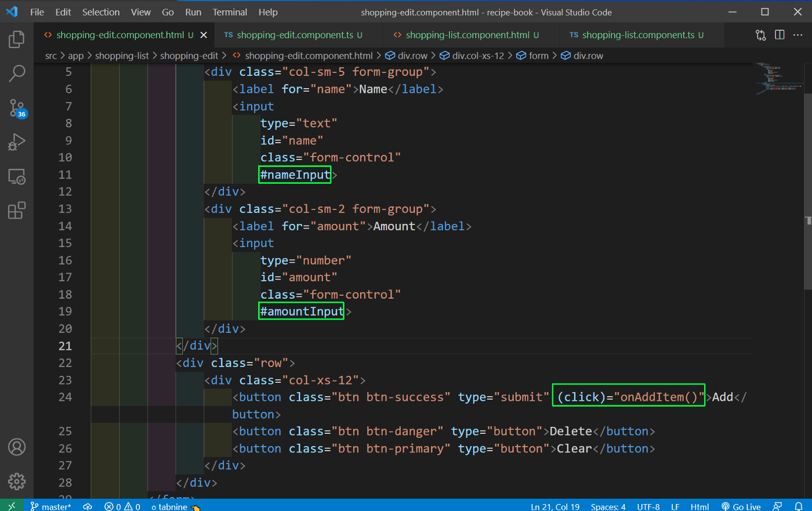Image resolution: width=812 pixels, height=511 pixels.
Task: Click the Open Changes compare icon
Action: pyautogui.click(x=760, y=35)
